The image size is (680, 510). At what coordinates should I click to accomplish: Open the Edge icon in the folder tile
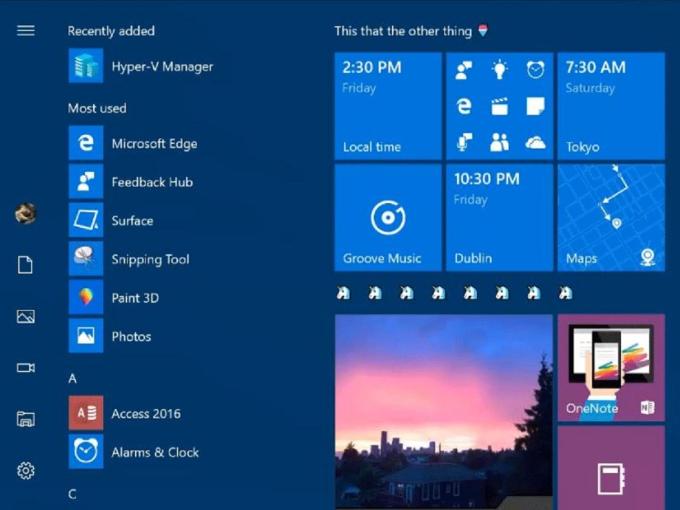coord(464,106)
